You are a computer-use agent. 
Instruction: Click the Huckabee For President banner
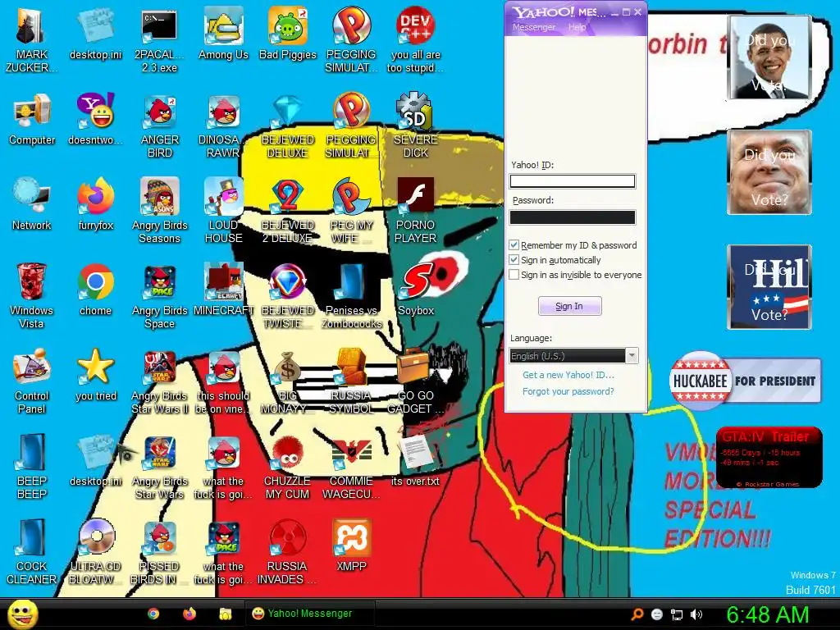coord(745,381)
